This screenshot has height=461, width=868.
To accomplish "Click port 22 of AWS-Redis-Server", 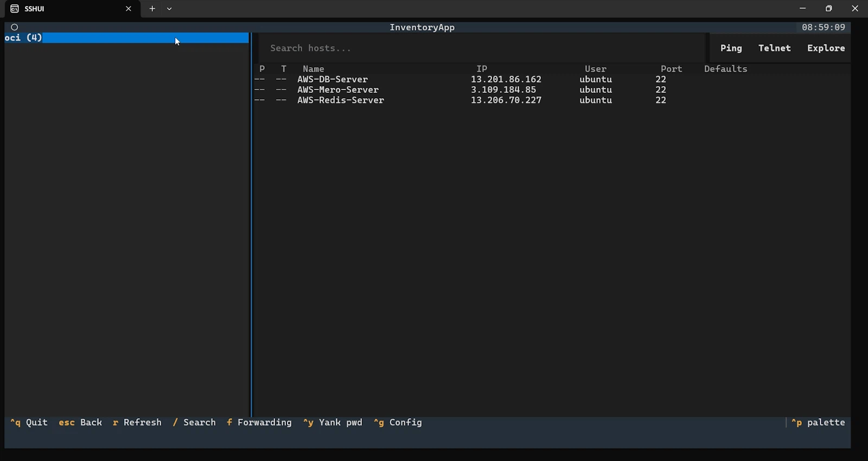I will click(661, 100).
